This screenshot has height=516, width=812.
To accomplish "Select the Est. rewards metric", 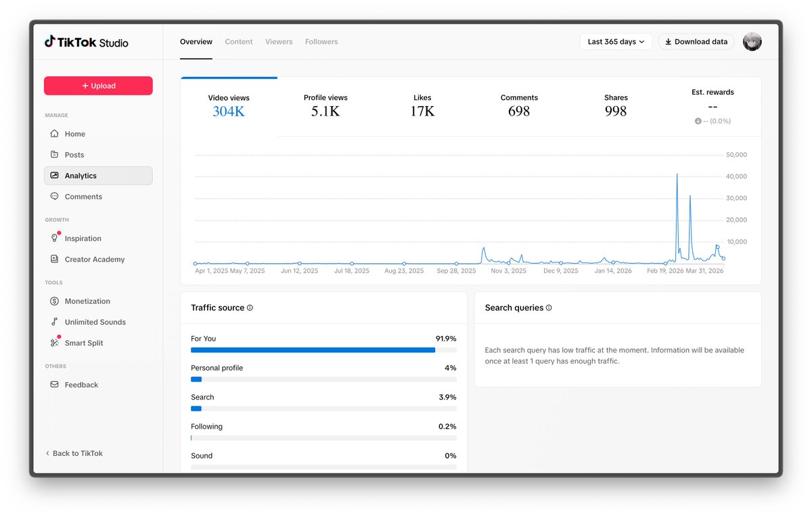I will click(x=713, y=107).
